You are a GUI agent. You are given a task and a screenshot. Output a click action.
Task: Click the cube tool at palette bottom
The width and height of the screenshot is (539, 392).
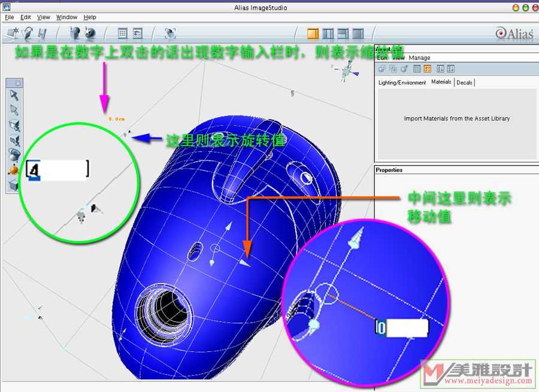[x=14, y=185]
